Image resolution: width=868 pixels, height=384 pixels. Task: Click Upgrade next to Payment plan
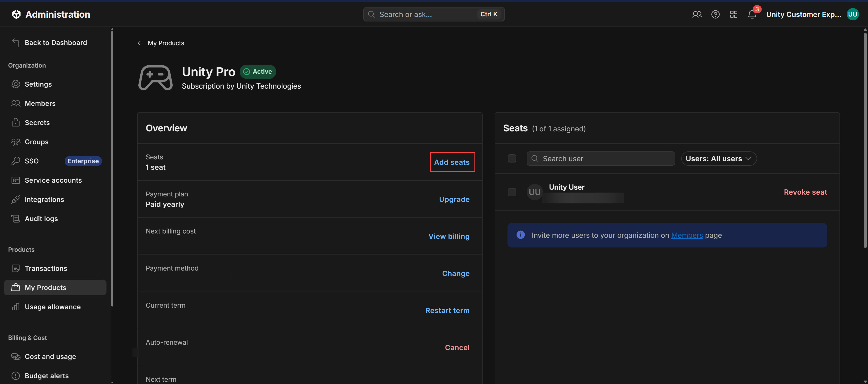pos(454,199)
